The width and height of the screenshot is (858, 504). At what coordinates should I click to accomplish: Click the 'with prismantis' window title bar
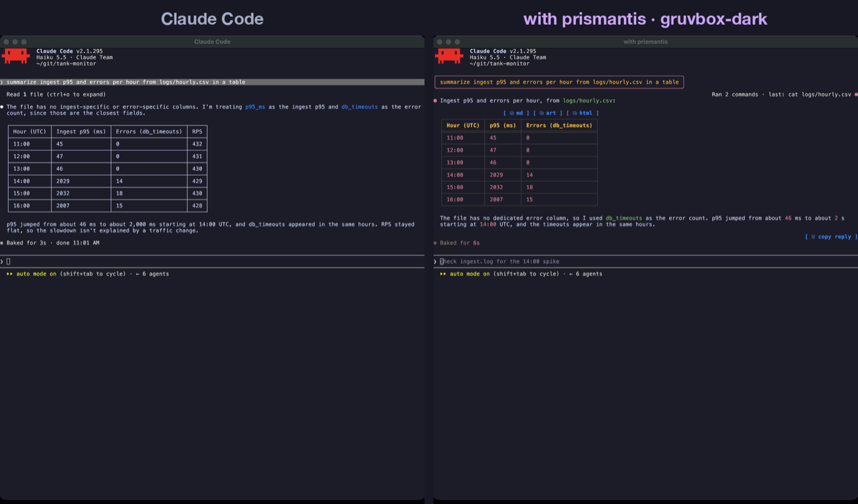coord(646,42)
